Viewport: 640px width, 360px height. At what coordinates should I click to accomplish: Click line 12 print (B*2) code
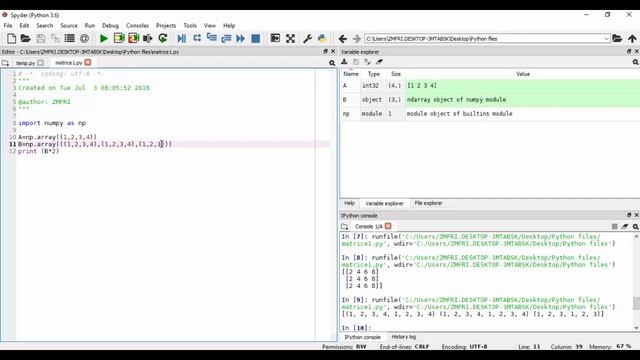[x=39, y=151]
